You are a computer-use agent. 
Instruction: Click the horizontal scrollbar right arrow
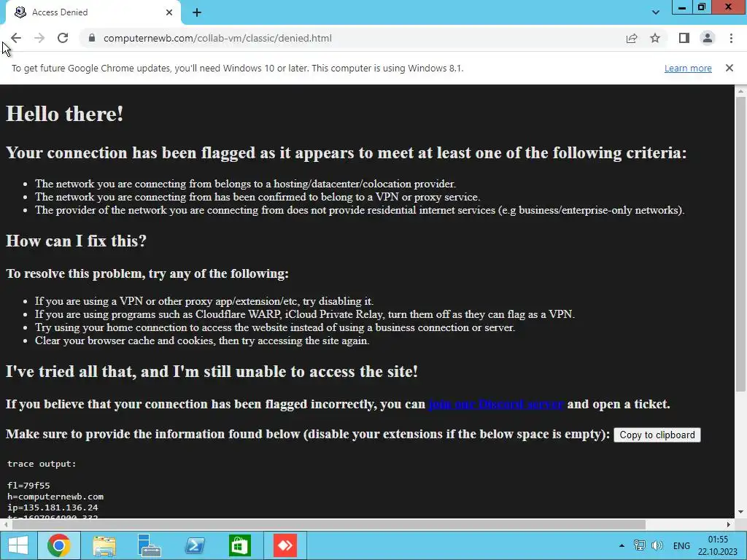point(729,524)
